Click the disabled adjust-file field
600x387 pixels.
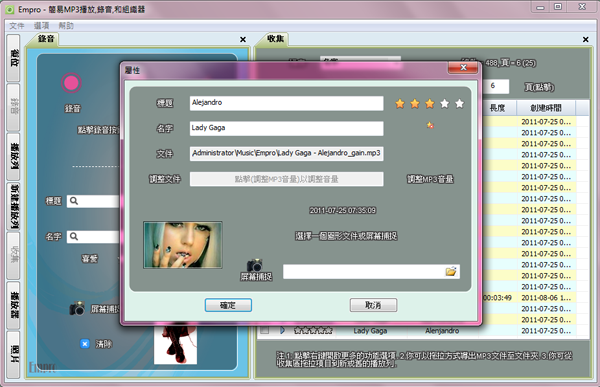tap(287, 179)
